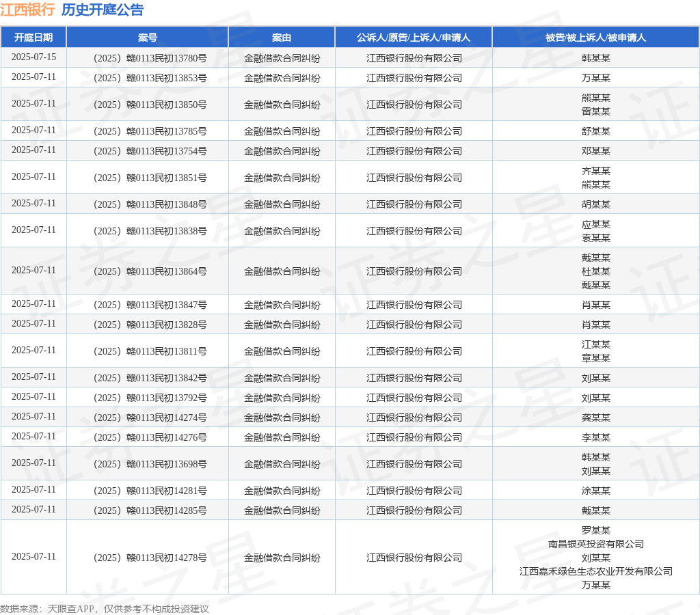The image size is (700, 615).
Task: Click case number 赣0113民初13864号
Action: 150,271
